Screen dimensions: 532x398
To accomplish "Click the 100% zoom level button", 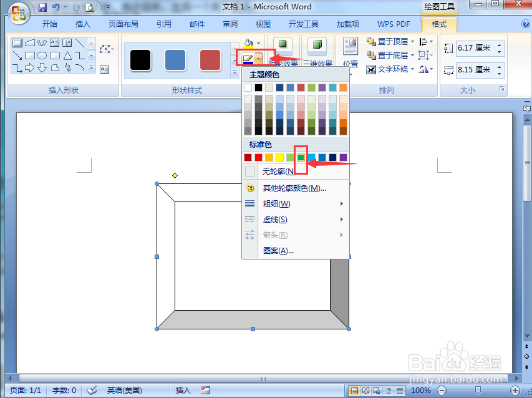I will point(421,391).
